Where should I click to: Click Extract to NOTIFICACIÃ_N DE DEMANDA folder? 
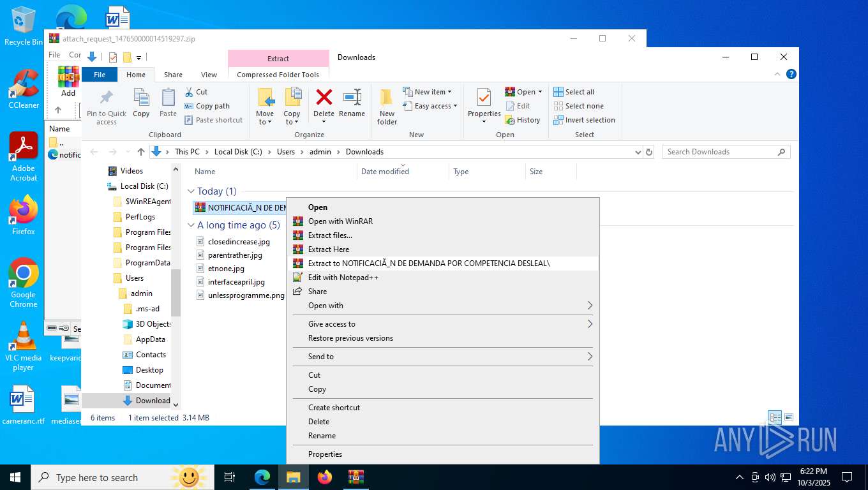442,264
